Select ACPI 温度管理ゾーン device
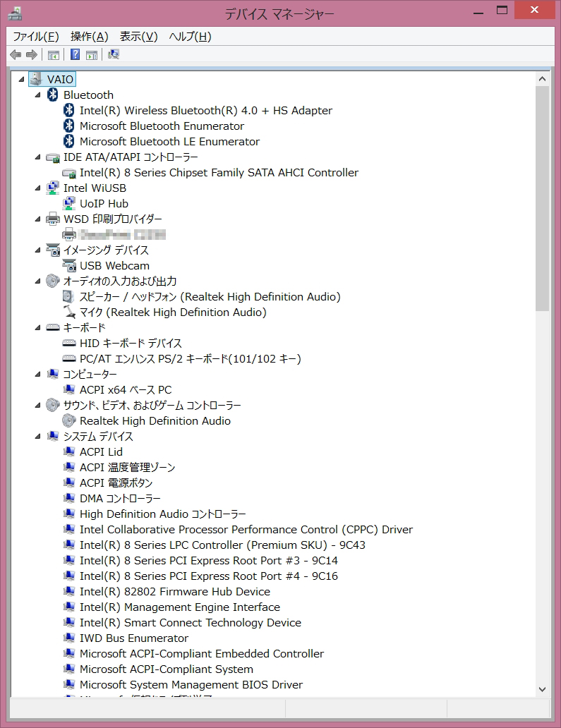 [x=127, y=467]
